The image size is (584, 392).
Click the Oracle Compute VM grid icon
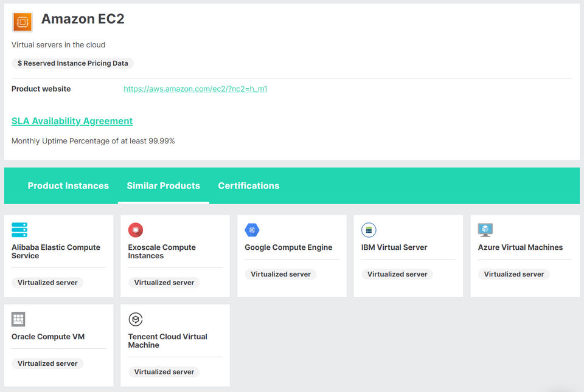(18, 319)
